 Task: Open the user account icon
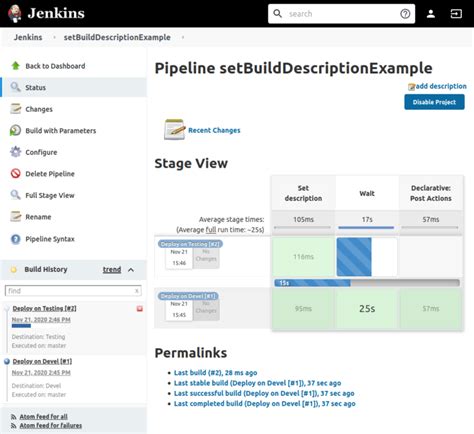[x=431, y=14]
